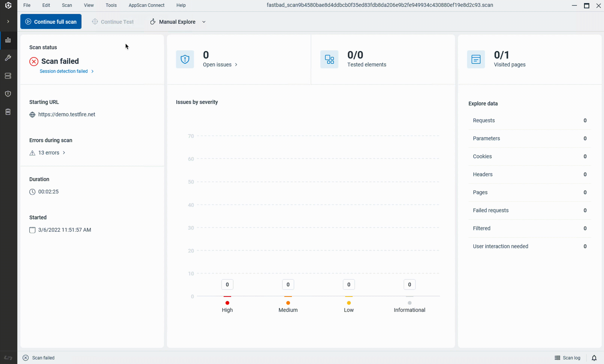Click the Continue Test target icon
The width and height of the screenshot is (604, 364).
(95, 22)
